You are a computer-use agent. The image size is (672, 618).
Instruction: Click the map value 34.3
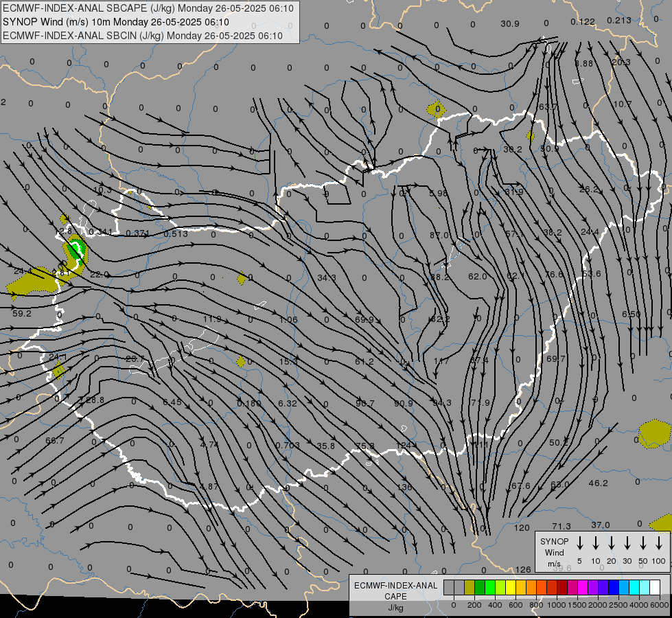pos(327,278)
